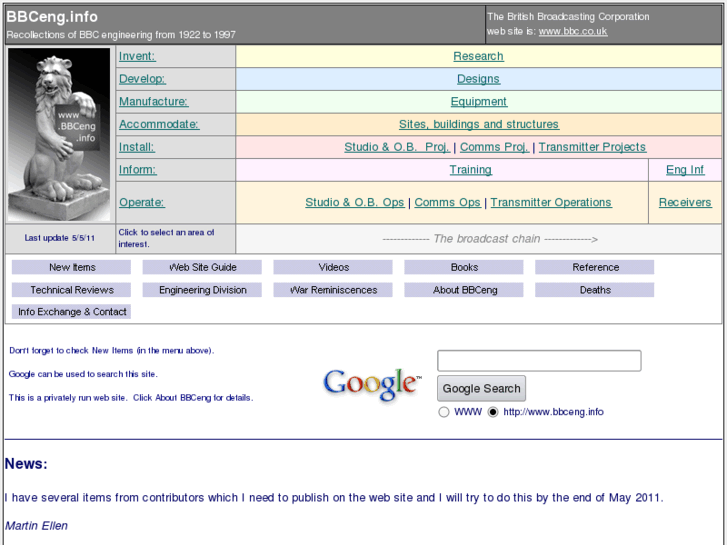
Task: Open the Eng Inf link
Action: click(685, 170)
